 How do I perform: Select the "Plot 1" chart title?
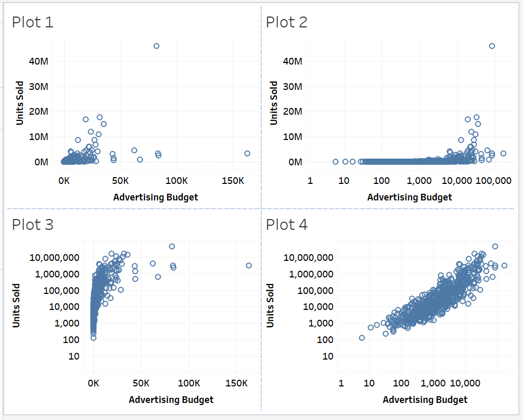[33, 22]
